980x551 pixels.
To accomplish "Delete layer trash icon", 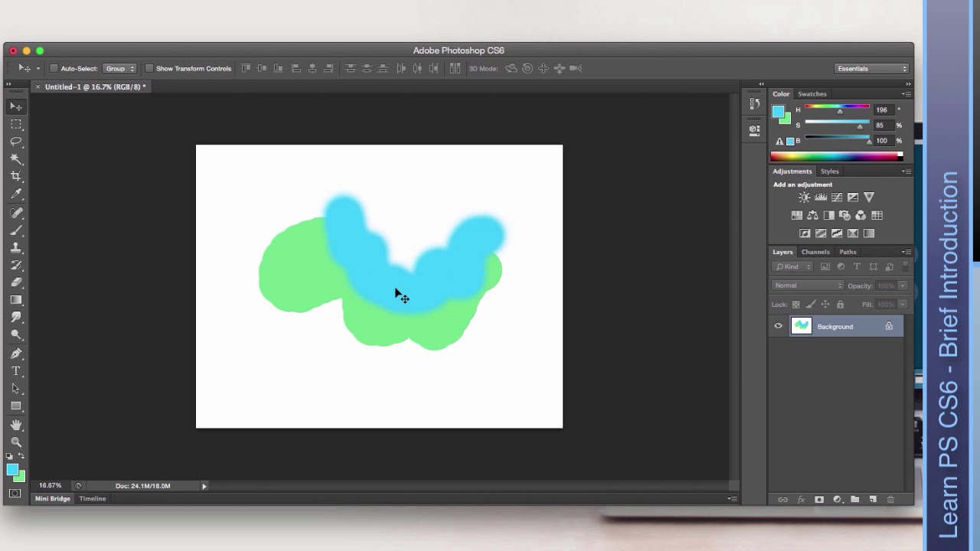I will coord(890,500).
